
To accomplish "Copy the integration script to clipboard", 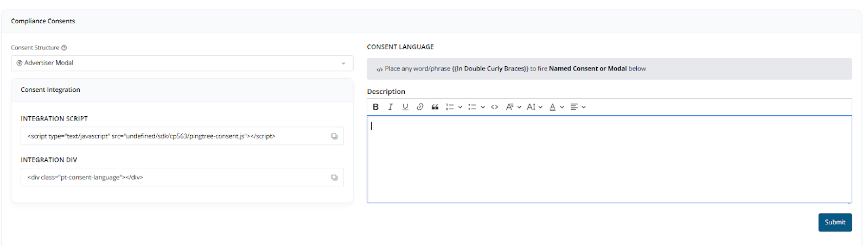I will [x=334, y=136].
